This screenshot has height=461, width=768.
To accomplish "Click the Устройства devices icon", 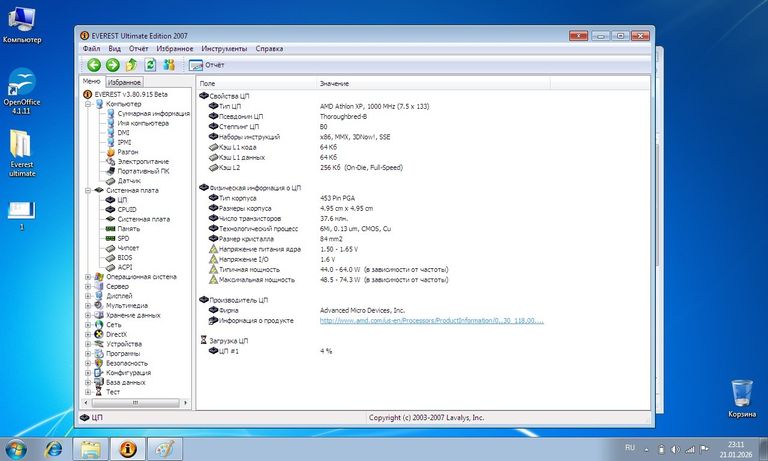I will tap(98, 344).
